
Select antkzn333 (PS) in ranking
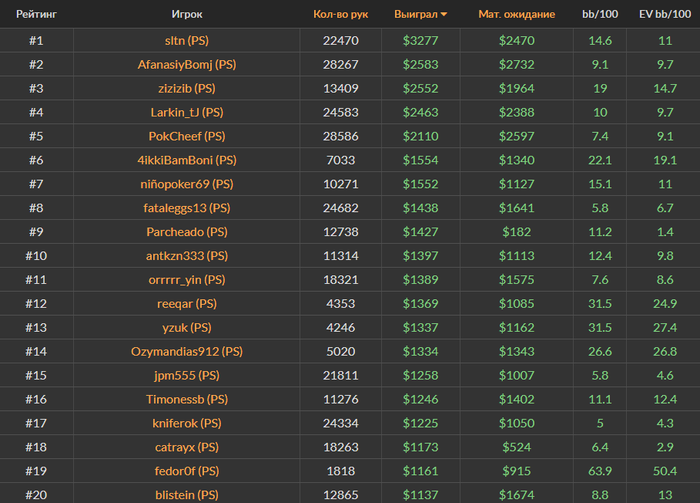(x=187, y=256)
